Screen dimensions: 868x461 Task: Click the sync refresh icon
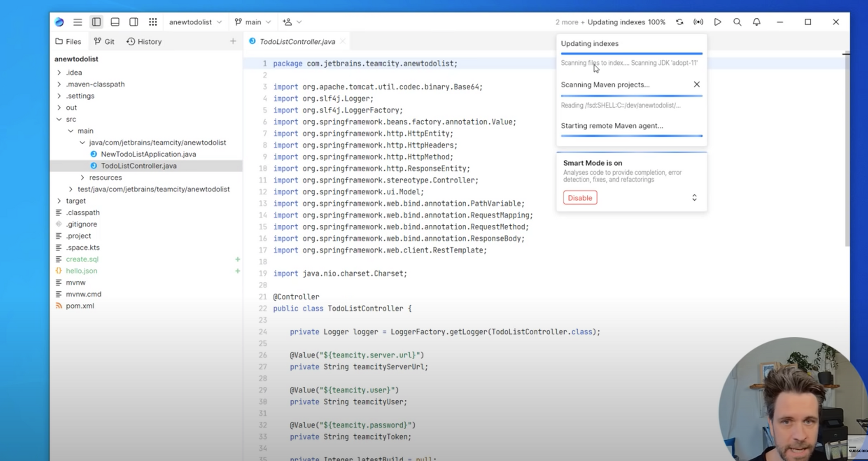tap(680, 22)
